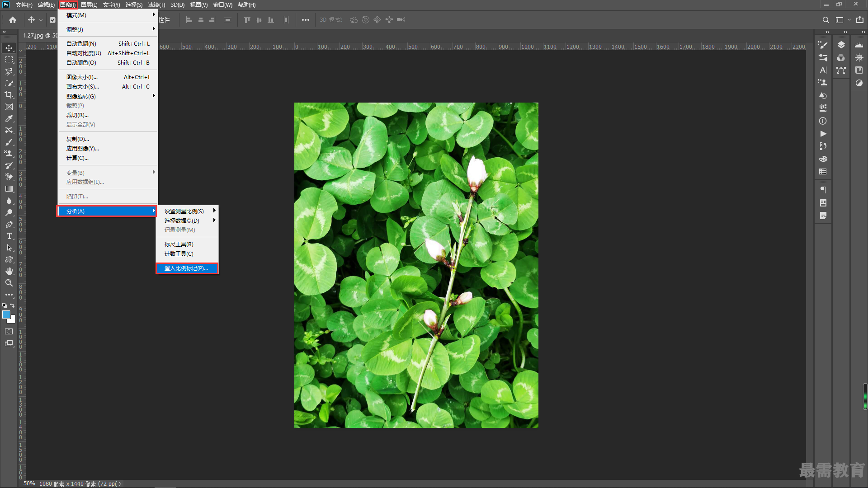
Task: Select the Horizontal Type tool
Action: pos(9,236)
